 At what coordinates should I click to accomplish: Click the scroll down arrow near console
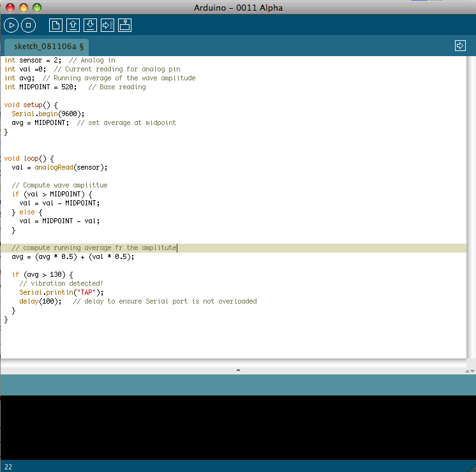point(473,371)
